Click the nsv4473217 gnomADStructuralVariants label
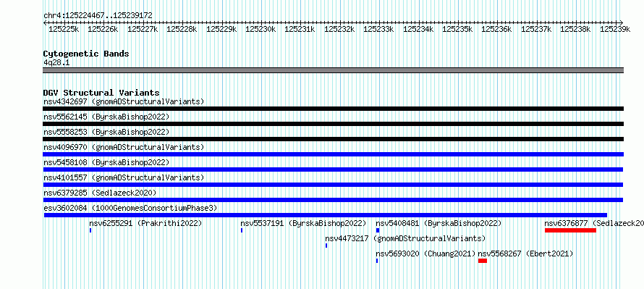The image size is (644, 289). pos(405,238)
